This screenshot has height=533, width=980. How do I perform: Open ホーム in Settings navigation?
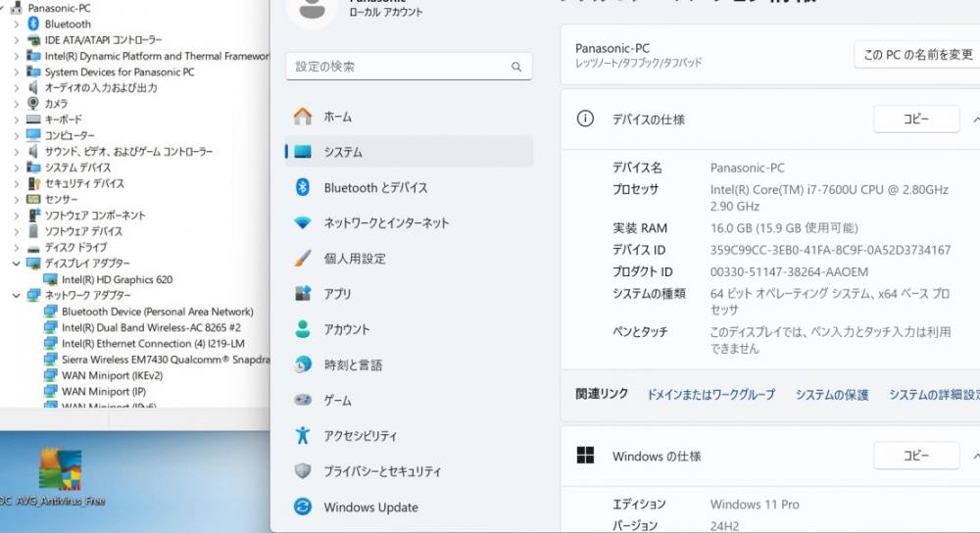[409, 117]
